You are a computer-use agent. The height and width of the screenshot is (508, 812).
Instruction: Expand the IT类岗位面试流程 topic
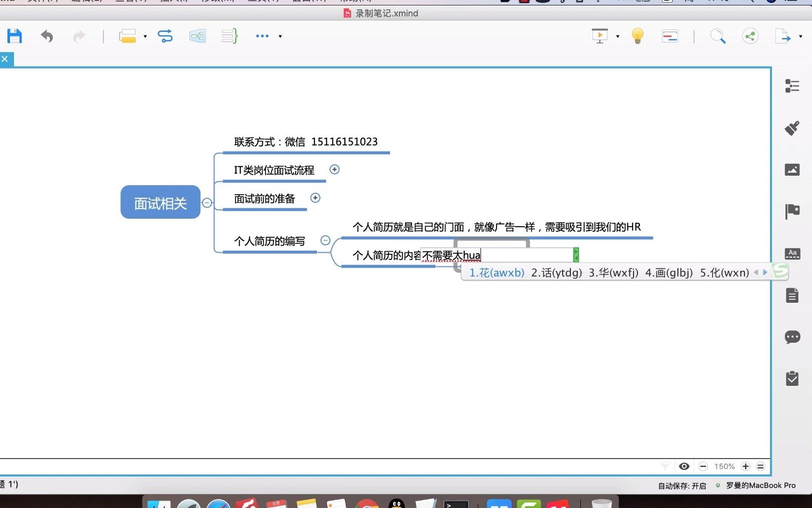click(x=334, y=170)
